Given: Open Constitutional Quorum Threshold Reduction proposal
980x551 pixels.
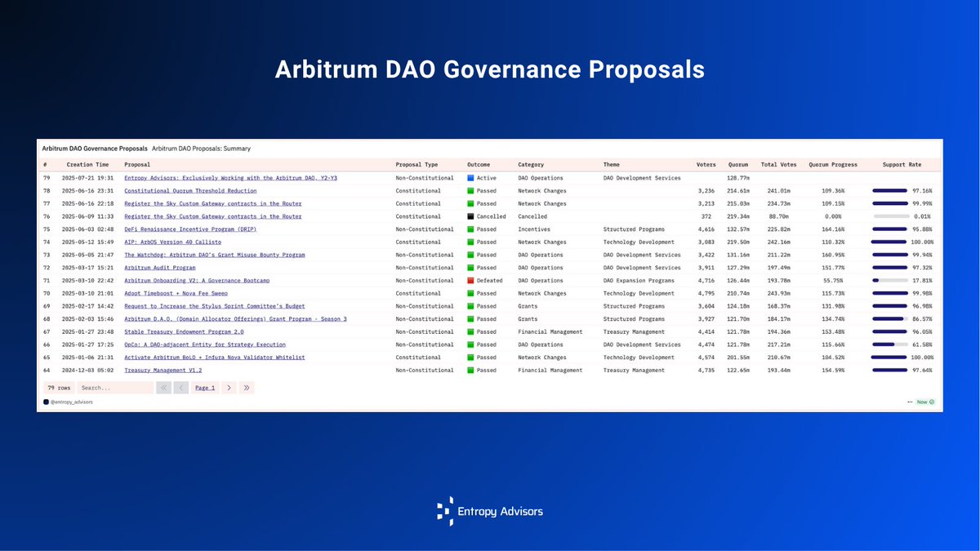Looking at the screenshot, I should point(190,191).
